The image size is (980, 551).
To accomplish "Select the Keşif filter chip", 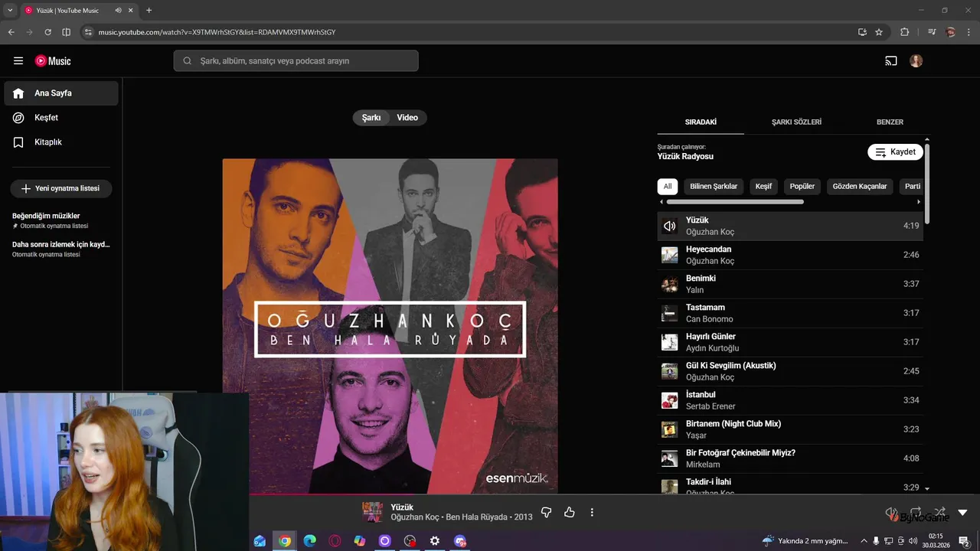I will (x=763, y=186).
